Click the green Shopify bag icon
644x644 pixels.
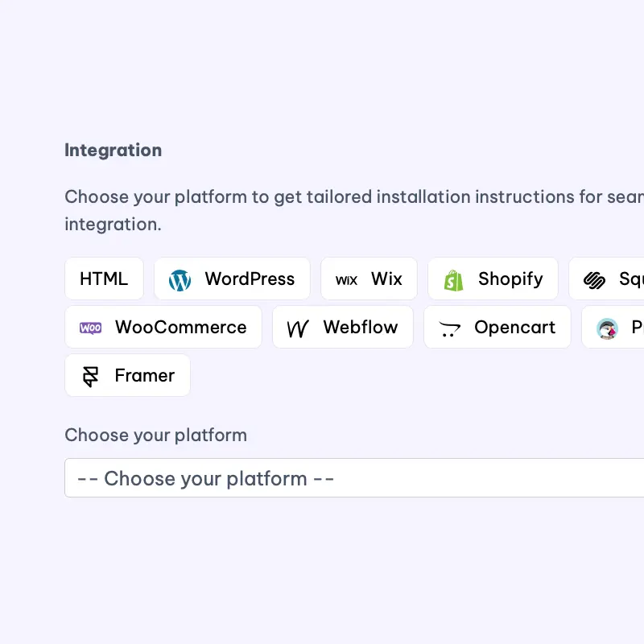tap(453, 280)
